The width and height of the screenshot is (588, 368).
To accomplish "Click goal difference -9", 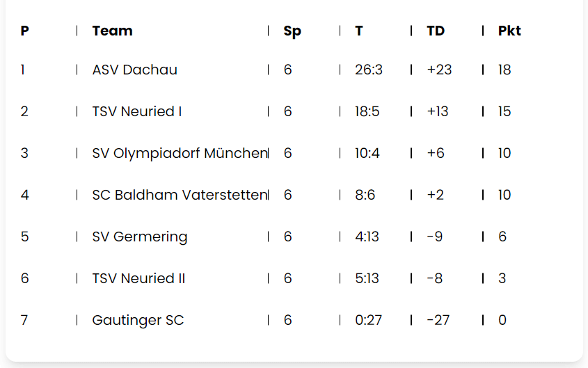I will click(x=435, y=237).
